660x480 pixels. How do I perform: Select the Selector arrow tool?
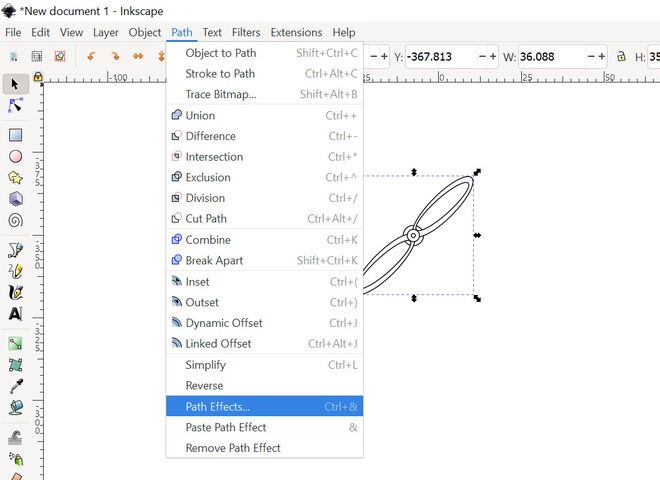15,84
